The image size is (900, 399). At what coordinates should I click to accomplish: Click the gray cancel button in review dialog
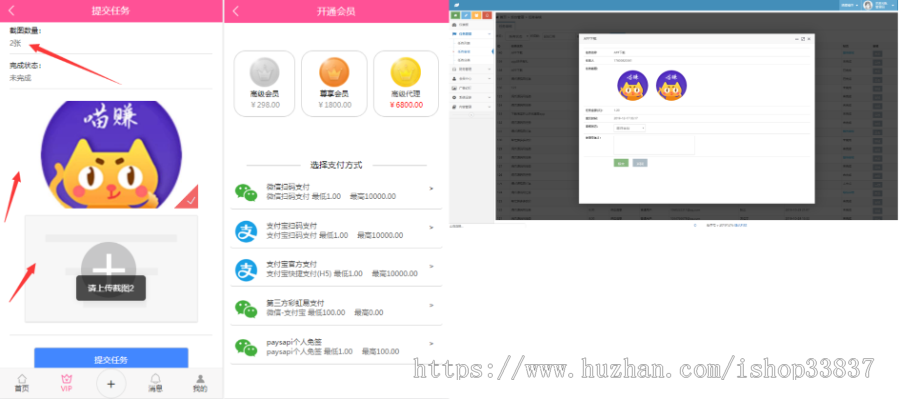pyautogui.click(x=640, y=163)
